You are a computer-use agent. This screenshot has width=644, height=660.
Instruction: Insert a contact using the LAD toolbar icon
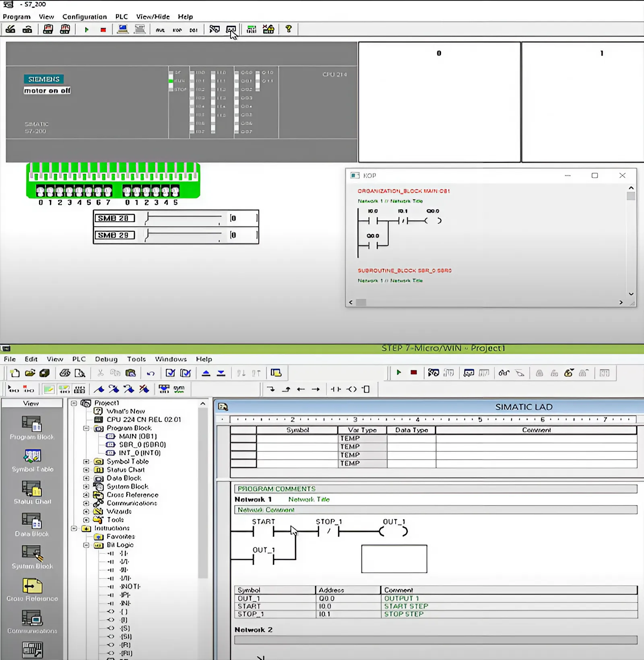tap(336, 389)
